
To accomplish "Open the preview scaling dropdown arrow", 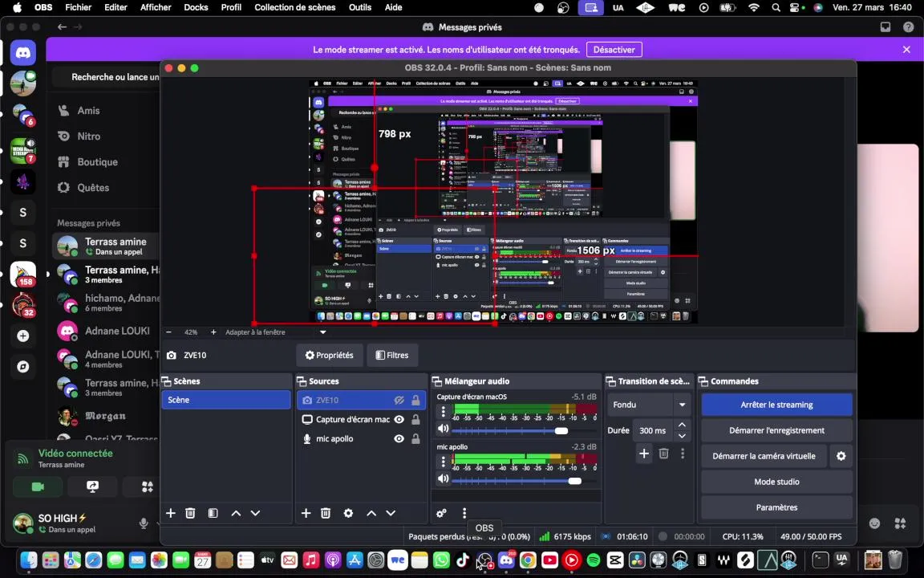I will [x=323, y=332].
